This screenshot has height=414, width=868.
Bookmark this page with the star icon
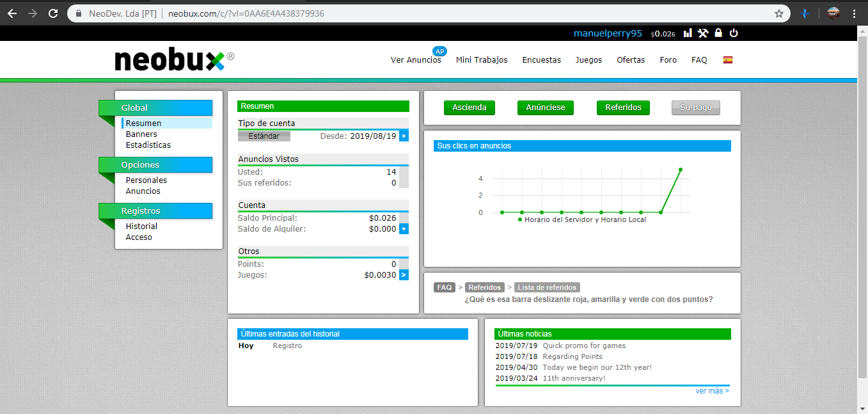tap(779, 13)
